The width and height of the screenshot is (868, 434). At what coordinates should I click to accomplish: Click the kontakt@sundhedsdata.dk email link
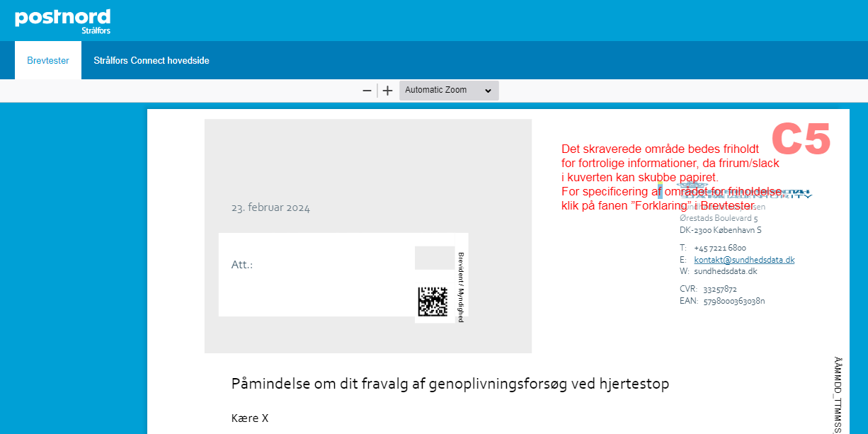coord(744,260)
